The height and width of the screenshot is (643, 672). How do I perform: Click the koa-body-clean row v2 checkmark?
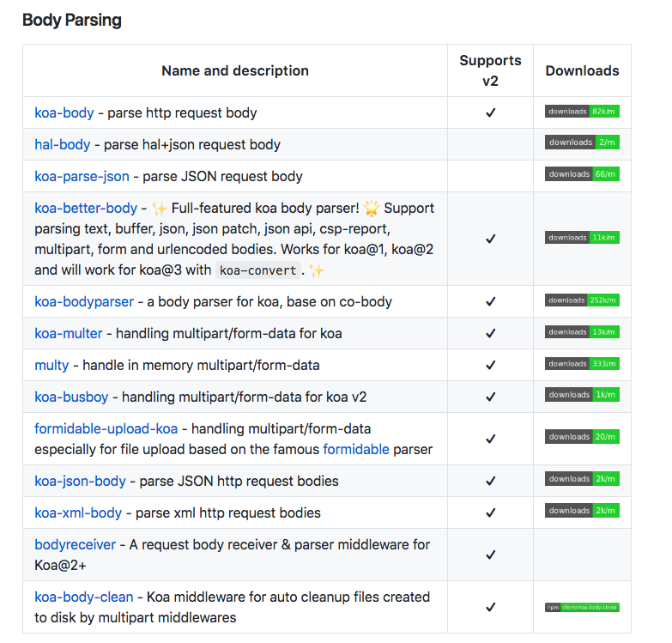(490, 608)
